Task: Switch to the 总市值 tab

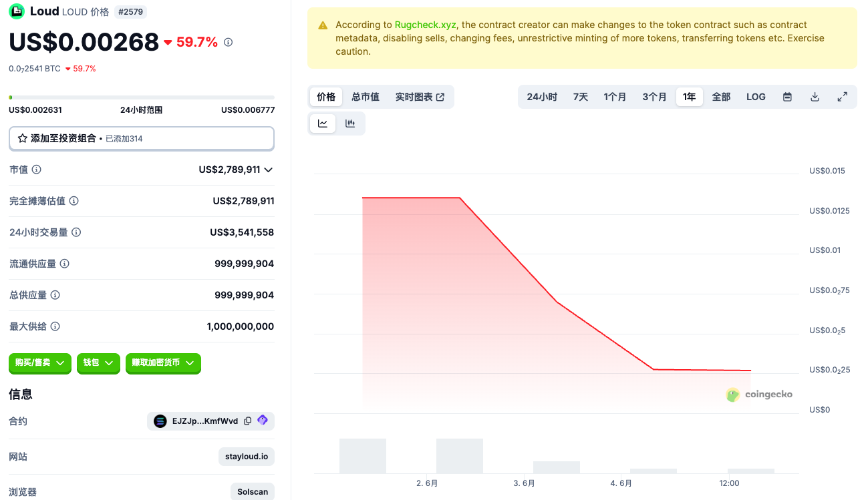Action: pyautogui.click(x=366, y=97)
